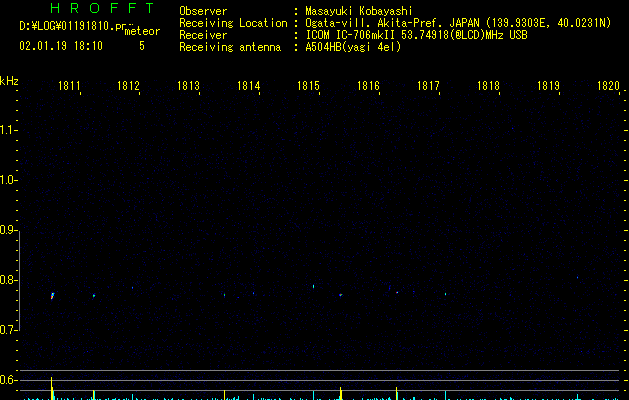The image size is (629, 400).
Task: Click the 1816 time axis label
Action: point(368,86)
